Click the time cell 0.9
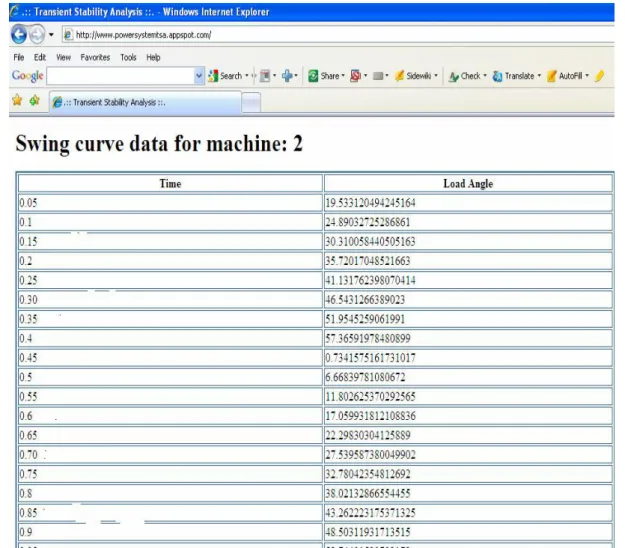Viewport: 625px width, 548px height. click(170, 532)
